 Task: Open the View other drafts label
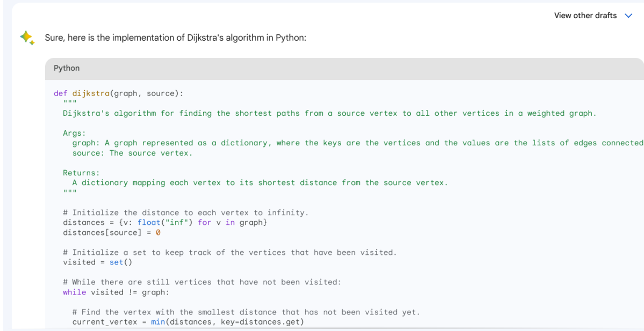pos(585,16)
